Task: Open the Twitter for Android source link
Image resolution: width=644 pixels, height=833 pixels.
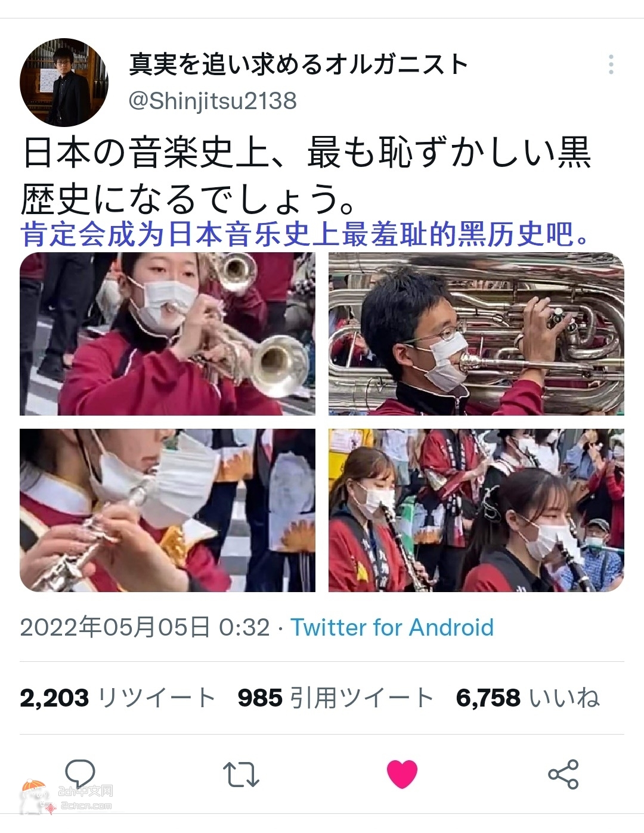Action: (392, 627)
